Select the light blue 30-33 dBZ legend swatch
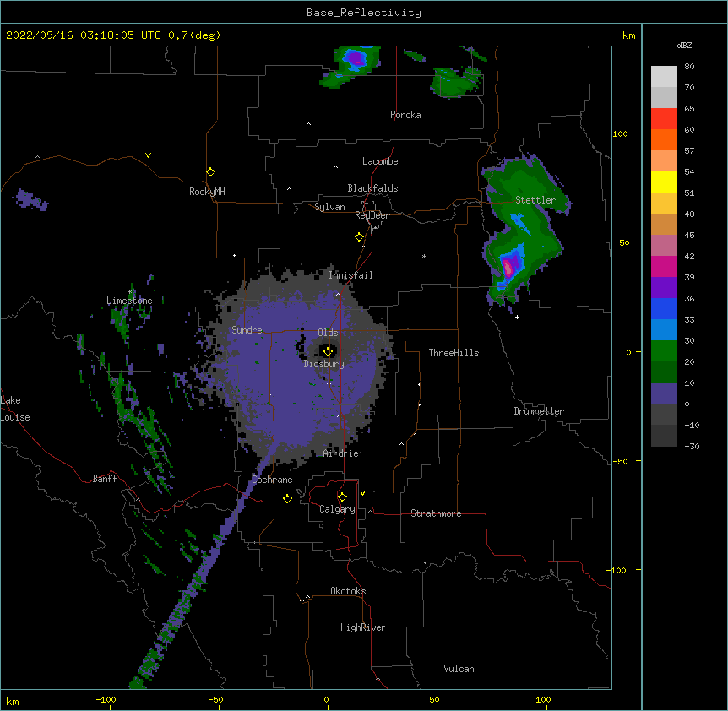The height and width of the screenshot is (711, 728). pos(664,330)
